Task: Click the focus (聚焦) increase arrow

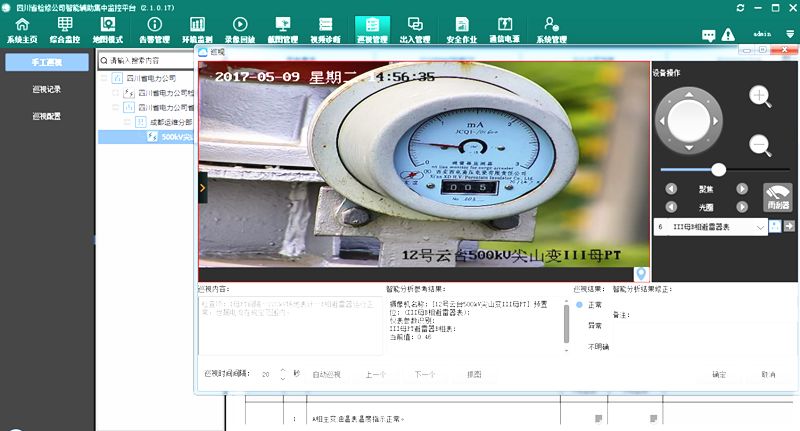Action: (742, 188)
